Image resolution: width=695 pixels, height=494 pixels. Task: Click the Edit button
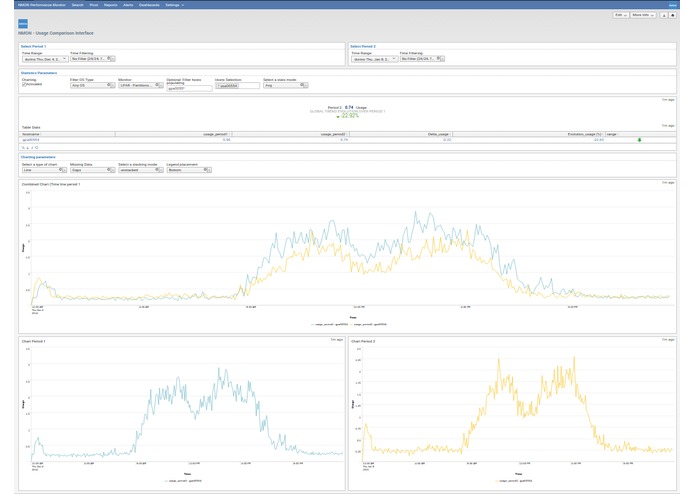click(621, 15)
